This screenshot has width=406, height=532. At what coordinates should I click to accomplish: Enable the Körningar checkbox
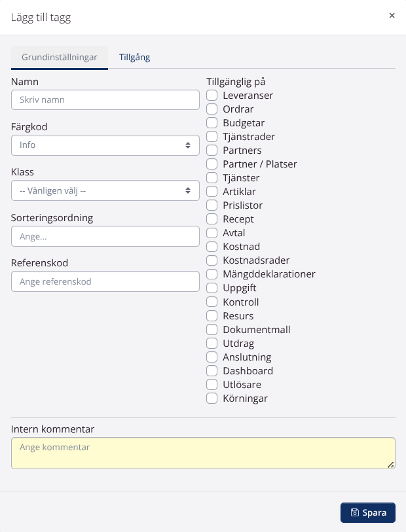click(x=212, y=398)
